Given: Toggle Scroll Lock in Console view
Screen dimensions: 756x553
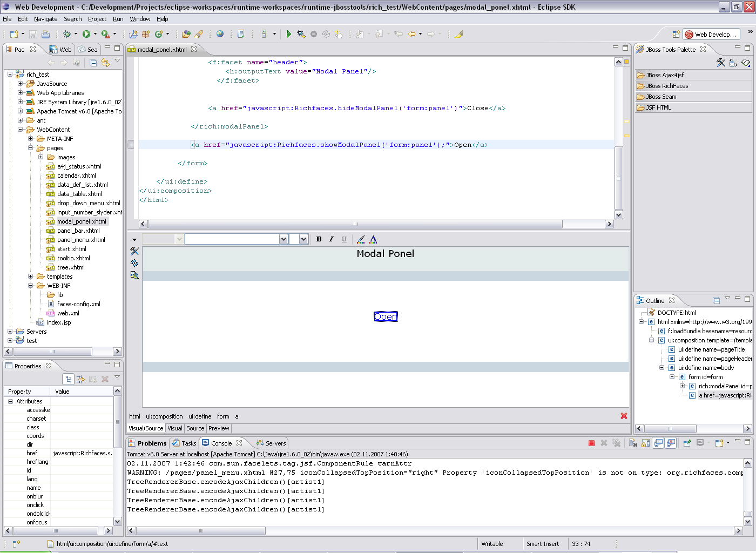Looking at the screenshot, I should pos(645,443).
